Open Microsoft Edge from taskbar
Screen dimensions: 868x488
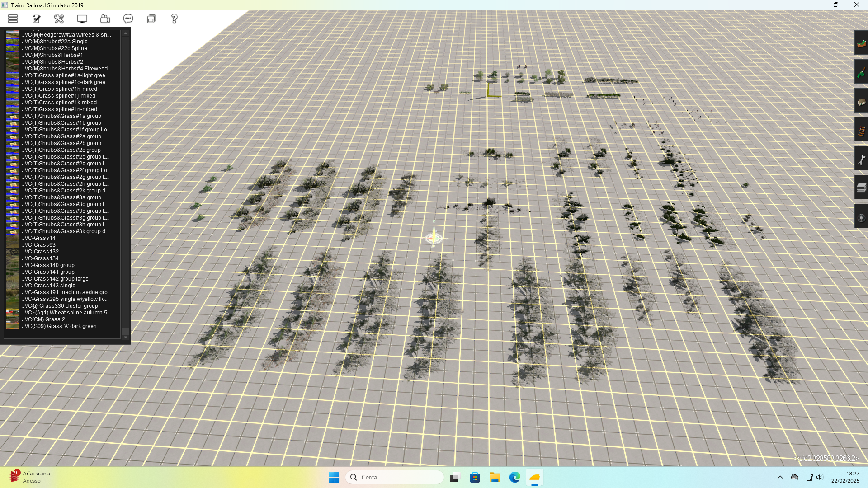click(514, 477)
